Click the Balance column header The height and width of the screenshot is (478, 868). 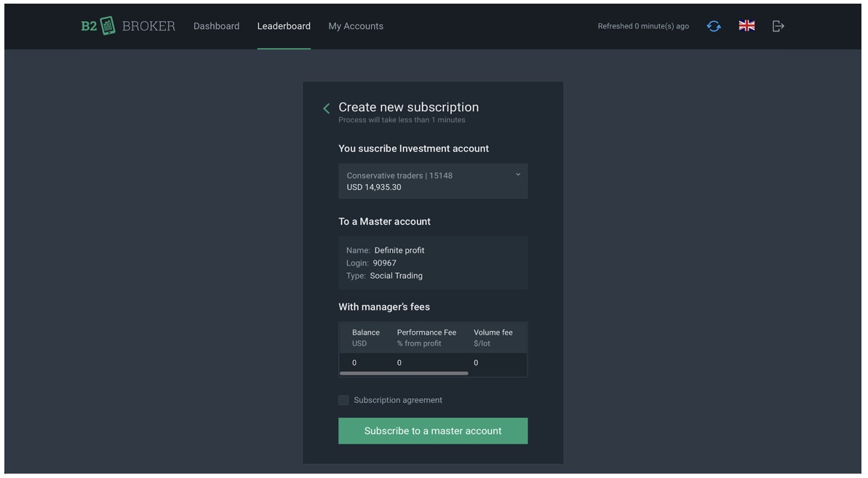tap(365, 332)
